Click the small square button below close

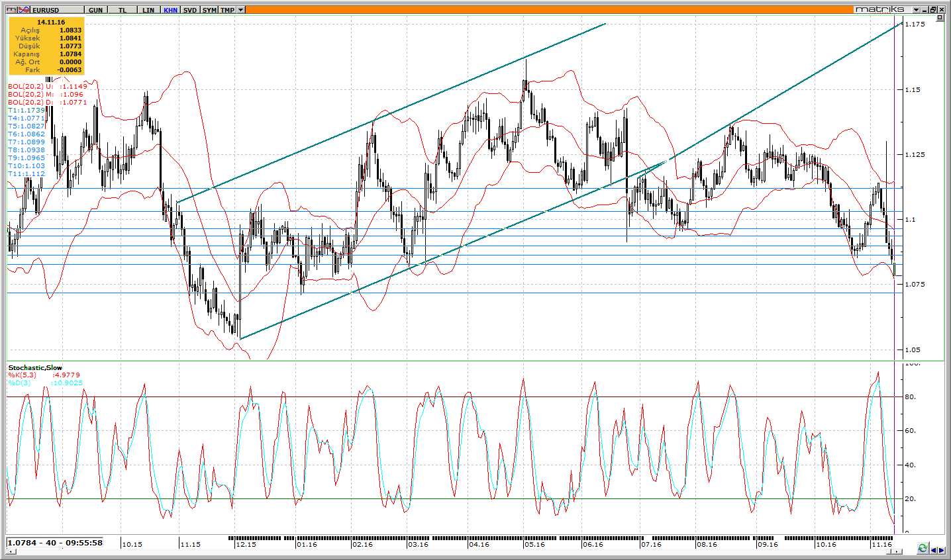tap(940, 19)
